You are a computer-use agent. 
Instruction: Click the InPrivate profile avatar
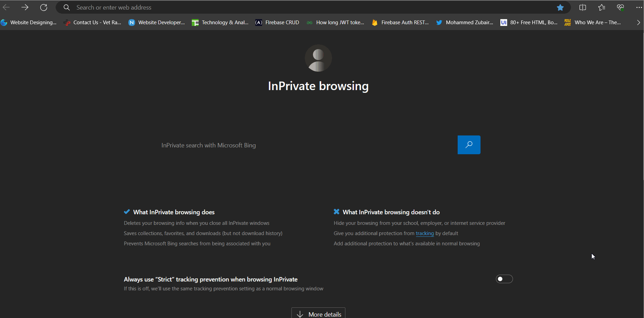(x=318, y=58)
